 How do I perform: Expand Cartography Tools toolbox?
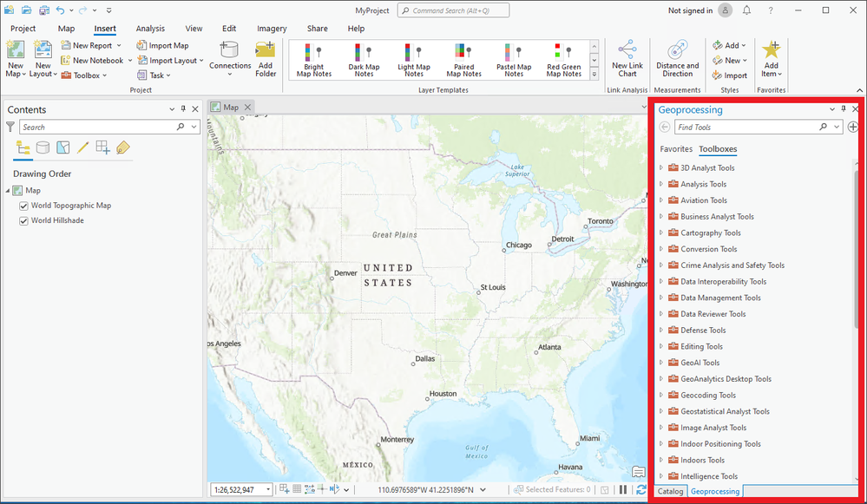661,232
